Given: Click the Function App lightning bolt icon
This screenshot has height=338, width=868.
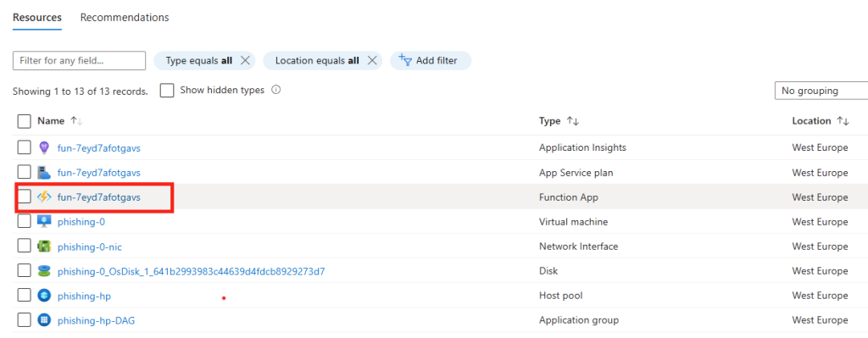Looking at the screenshot, I should click(44, 197).
